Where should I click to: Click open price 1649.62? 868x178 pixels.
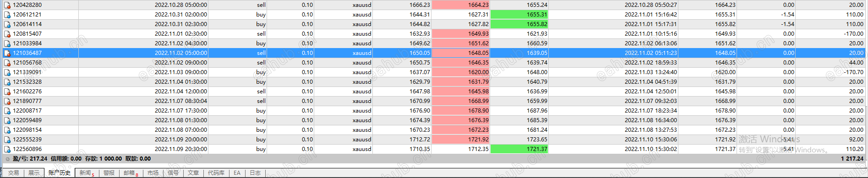point(420,43)
